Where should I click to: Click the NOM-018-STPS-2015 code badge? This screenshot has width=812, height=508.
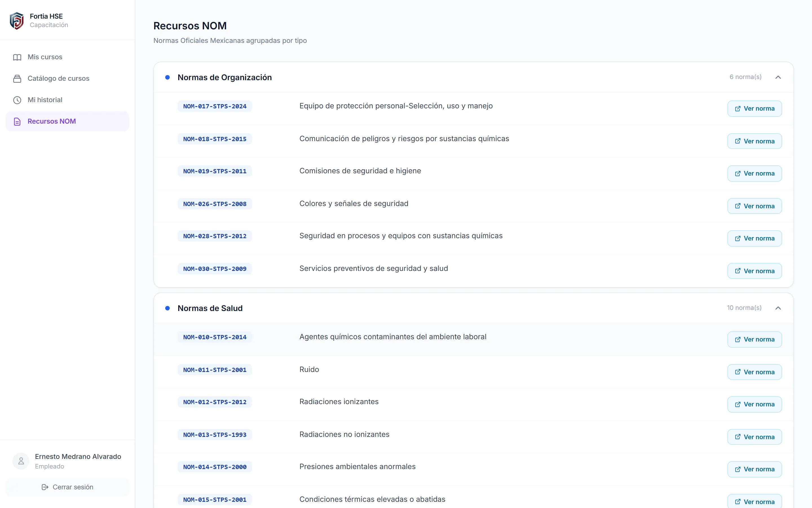click(215, 139)
